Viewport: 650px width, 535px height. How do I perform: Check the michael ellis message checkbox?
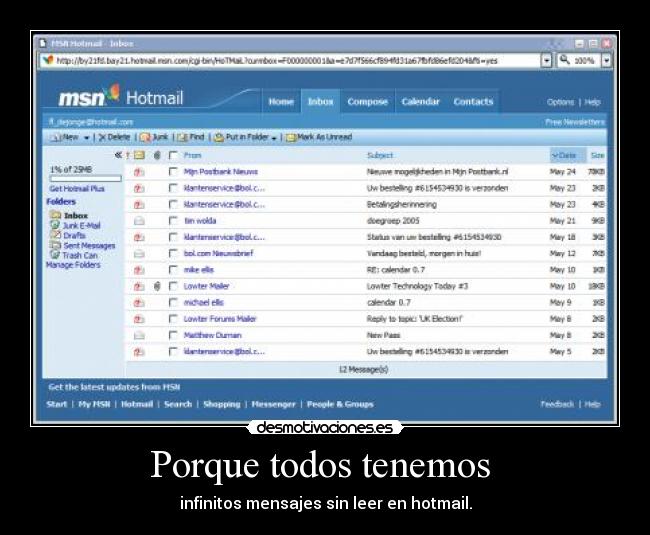[173, 303]
